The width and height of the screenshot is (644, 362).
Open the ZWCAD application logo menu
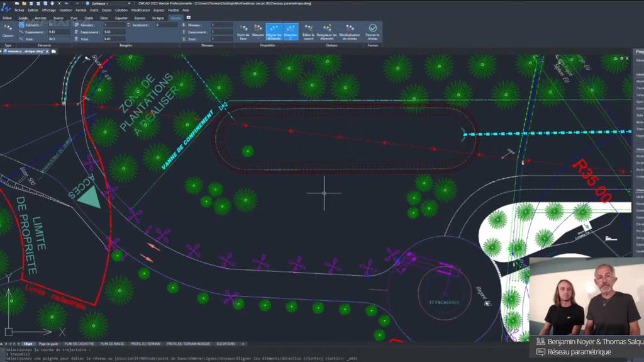(6, 7)
